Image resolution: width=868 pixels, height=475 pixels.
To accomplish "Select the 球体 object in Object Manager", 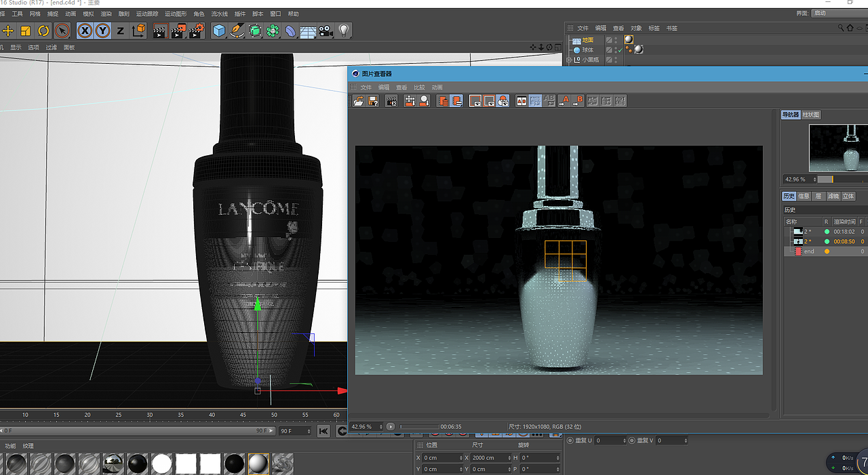I will pyautogui.click(x=587, y=50).
